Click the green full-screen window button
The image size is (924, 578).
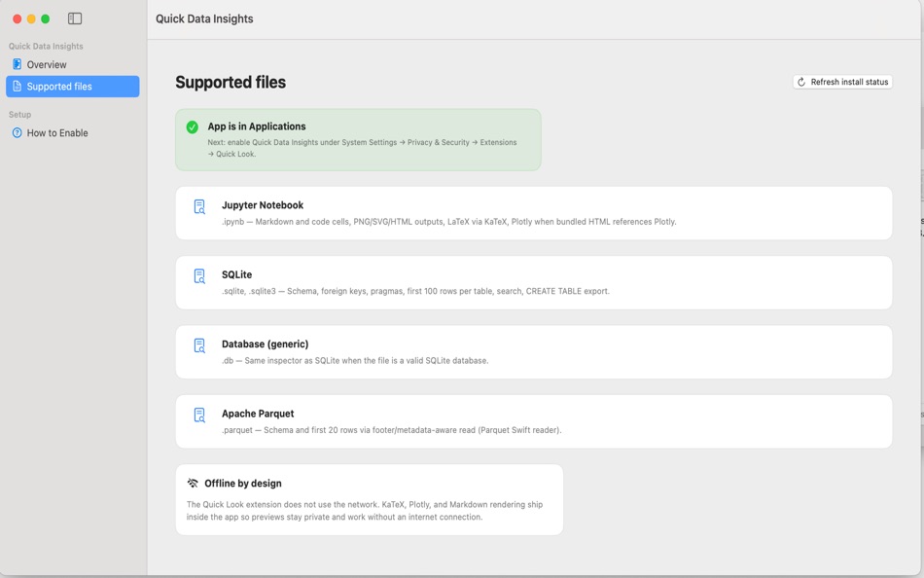(46, 18)
